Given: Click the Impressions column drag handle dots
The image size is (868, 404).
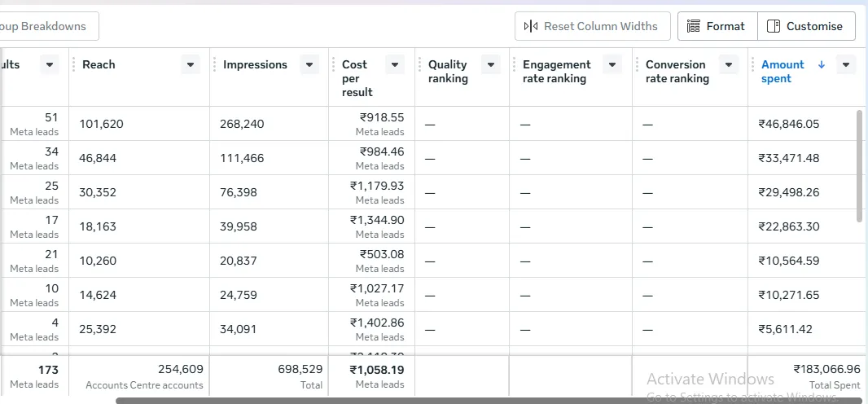Looking at the screenshot, I should tap(215, 64).
